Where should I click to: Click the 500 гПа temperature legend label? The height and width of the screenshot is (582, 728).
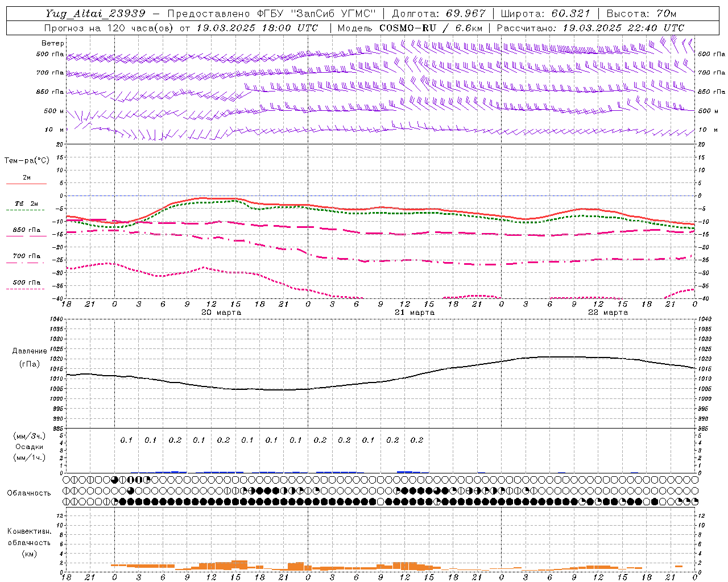coord(27,282)
